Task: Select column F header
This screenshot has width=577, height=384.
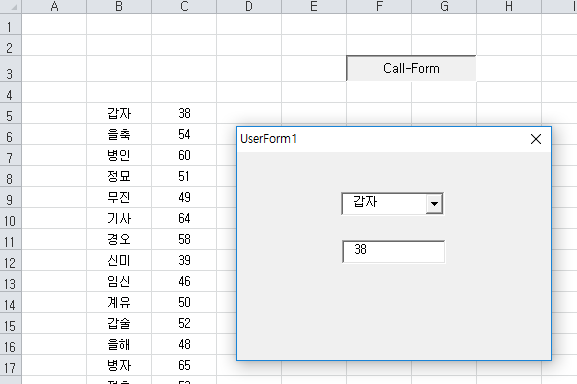Action: pos(379,6)
